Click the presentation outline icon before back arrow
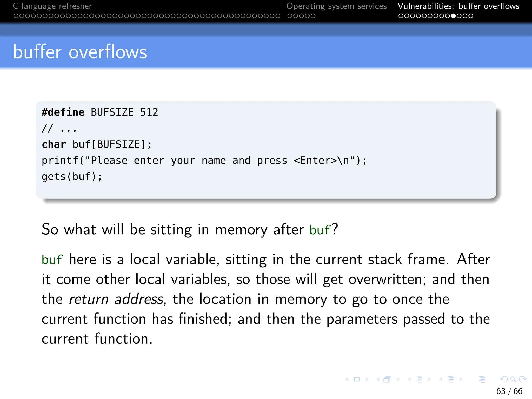This screenshot has height=399, width=532. [482, 380]
